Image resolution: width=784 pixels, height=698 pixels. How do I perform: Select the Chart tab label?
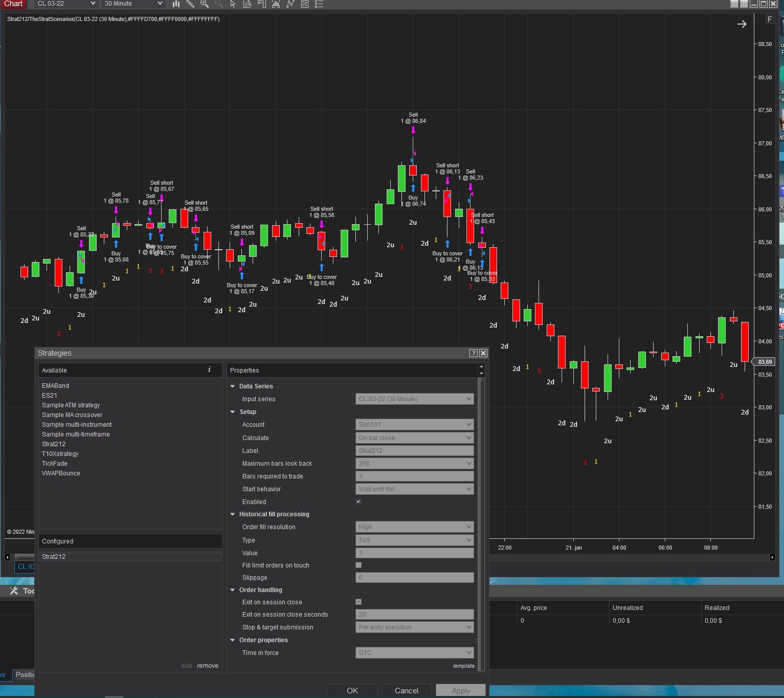click(x=13, y=4)
